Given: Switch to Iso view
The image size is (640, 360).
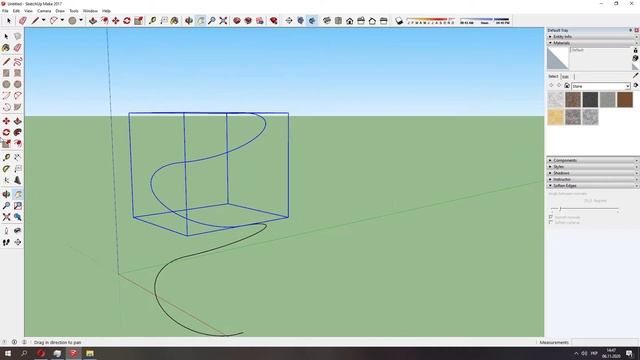Looking at the screenshot, I should (x=327, y=20).
